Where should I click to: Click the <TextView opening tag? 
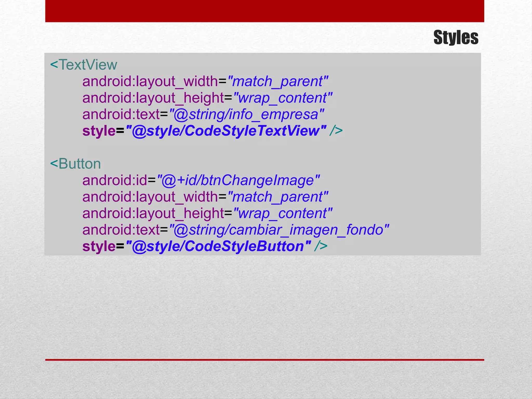(84, 65)
